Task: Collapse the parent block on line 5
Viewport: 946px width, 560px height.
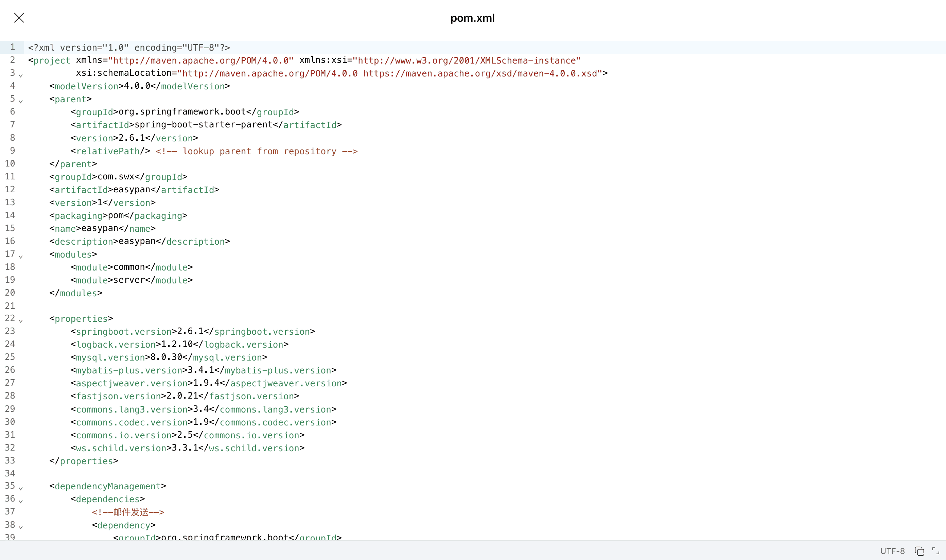Action: pos(21,101)
